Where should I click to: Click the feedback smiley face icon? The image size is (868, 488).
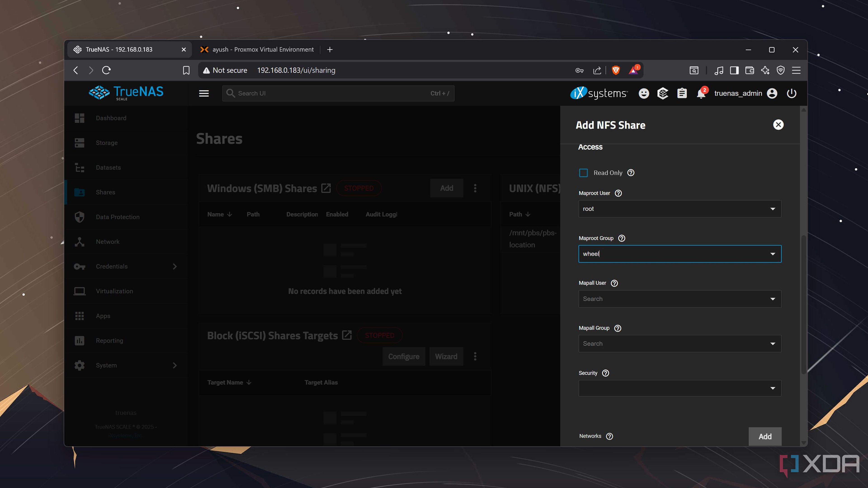click(x=644, y=94)
